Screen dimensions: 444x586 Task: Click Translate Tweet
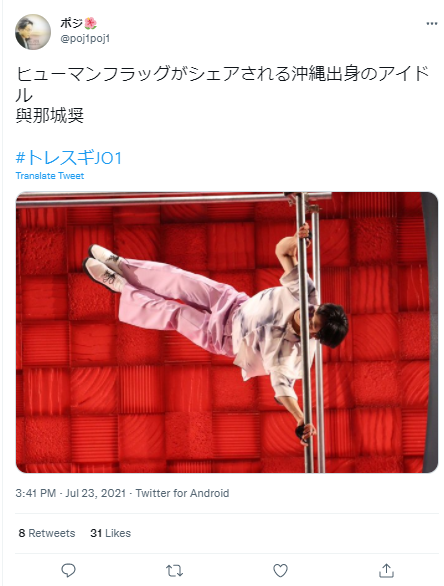click(x=50, y=176)
